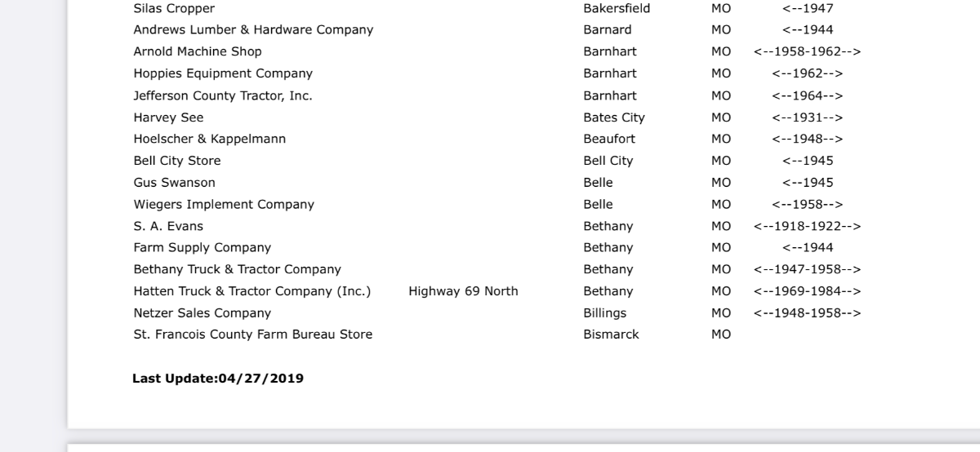Screen dimensions: 980x452
Task: Click Arnold Machine Shop name
Action: click(x=198, y=51)
